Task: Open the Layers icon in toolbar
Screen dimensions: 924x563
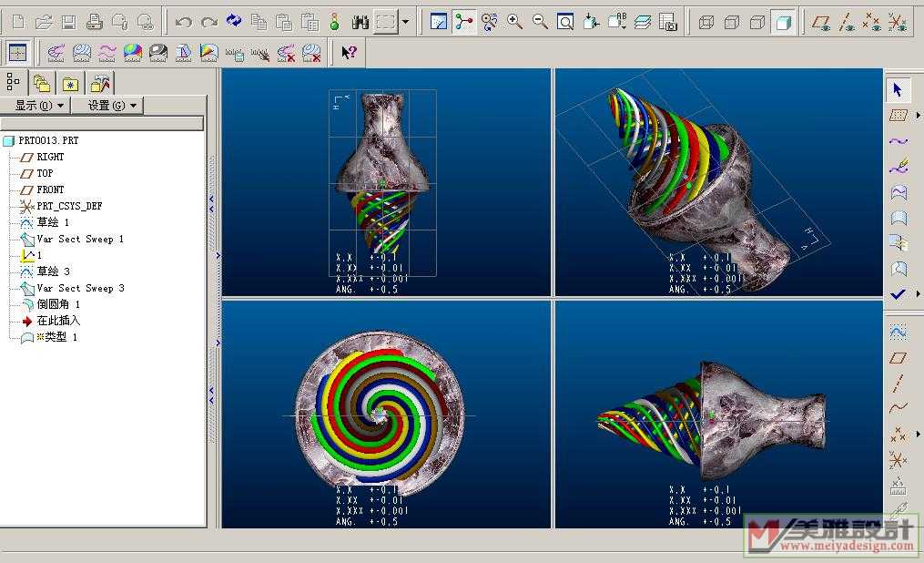Action: [x=643, y=23]
